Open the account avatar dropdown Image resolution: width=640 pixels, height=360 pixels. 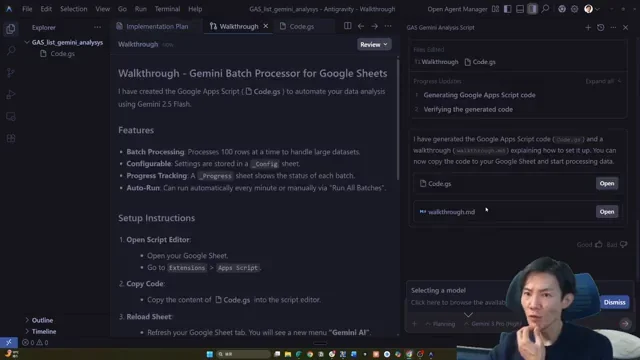pyautogui.click(x=591, y=9)
